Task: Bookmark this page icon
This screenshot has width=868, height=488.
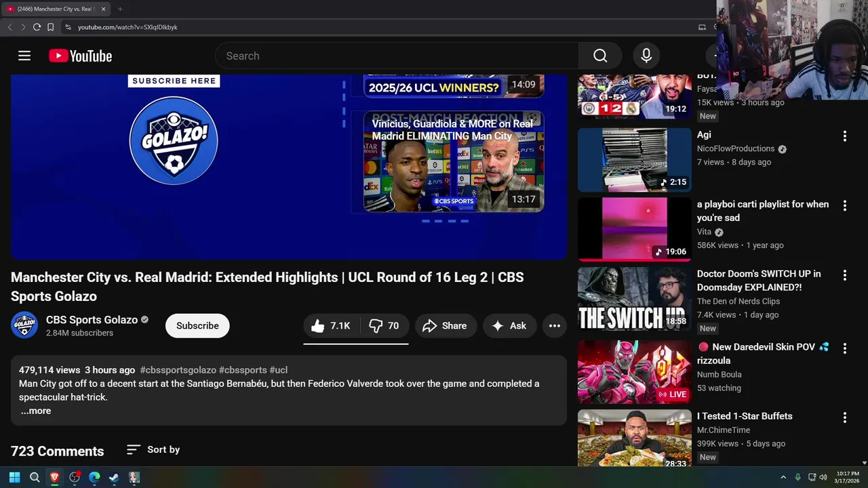Action: [x=50, y=27]
